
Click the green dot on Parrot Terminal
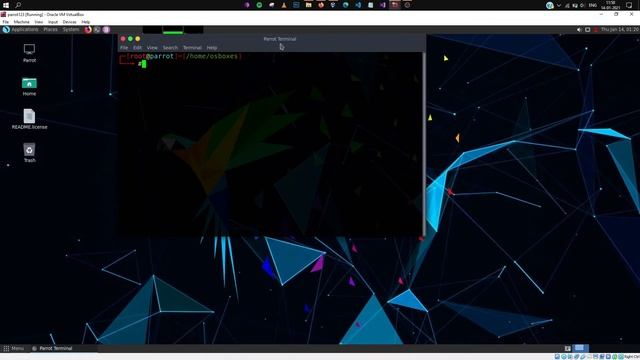(130, 39)
